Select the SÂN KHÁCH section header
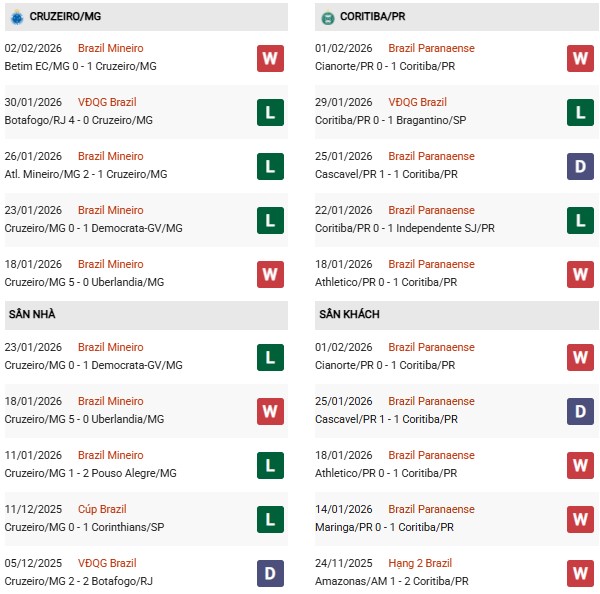The height and width of the screenshot is (594, 600). [349, 314]
